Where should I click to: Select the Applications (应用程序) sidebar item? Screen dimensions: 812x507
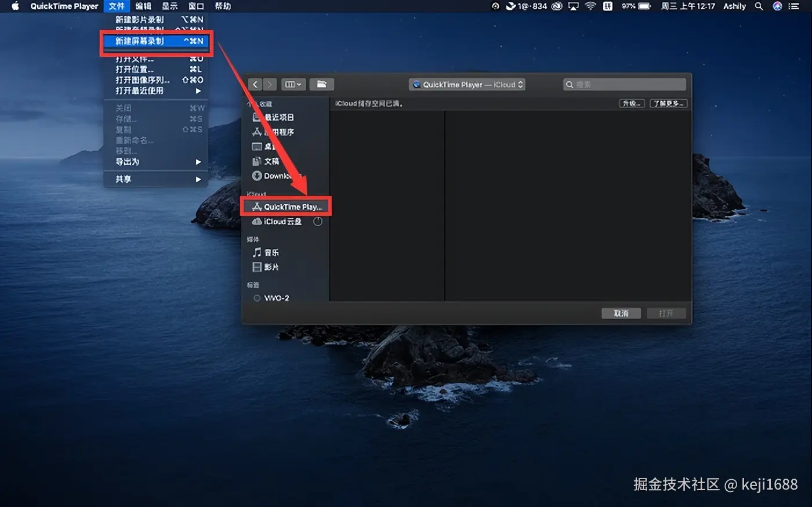[x=273, y=132]
